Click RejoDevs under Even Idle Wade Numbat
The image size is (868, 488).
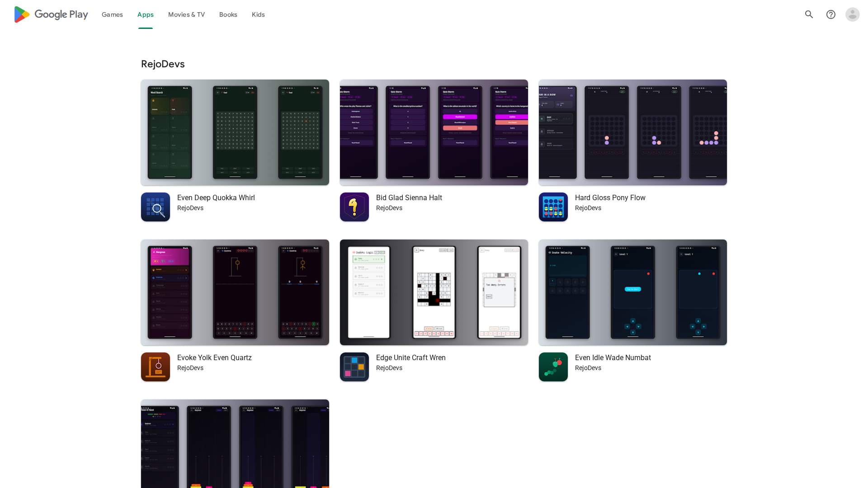[588, 368]
